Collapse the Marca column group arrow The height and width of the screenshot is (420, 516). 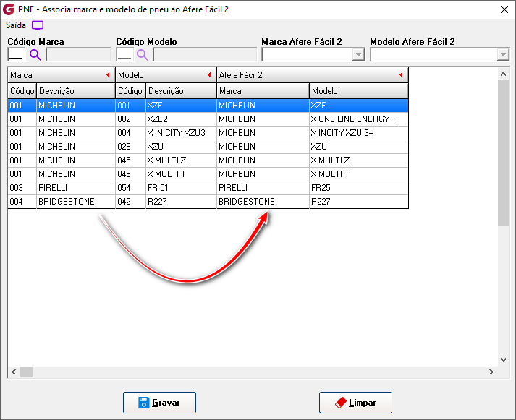(108, 75)
